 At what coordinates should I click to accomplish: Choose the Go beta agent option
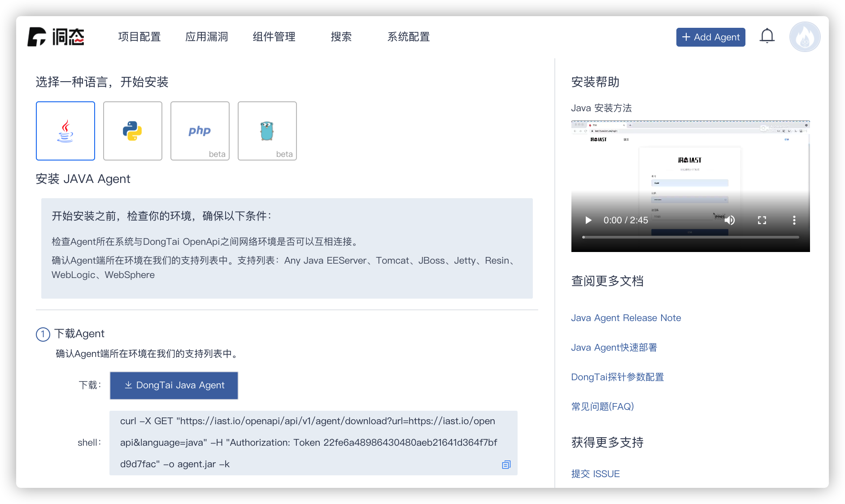click(x=267, y=130)
